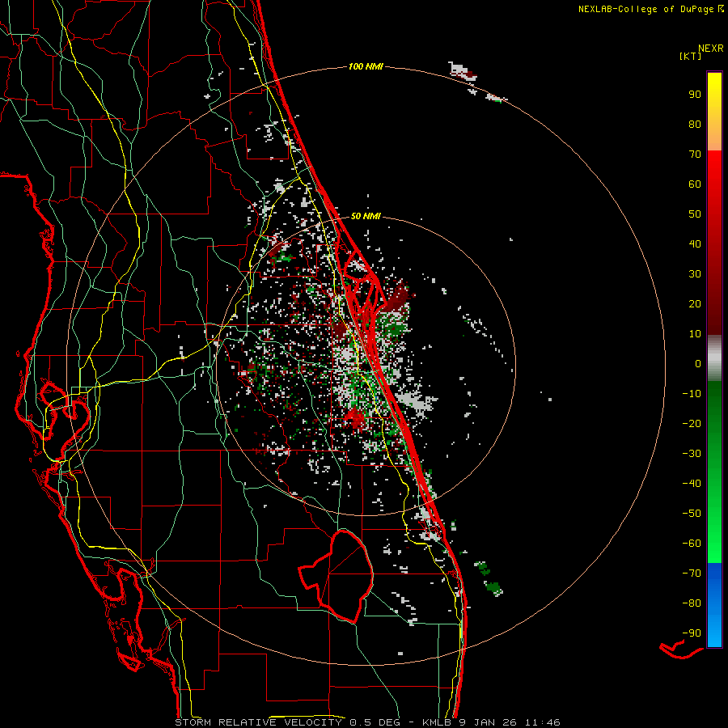Click the Storm Relative Velocity KMLB caption text
Image resolution: width=728 pixels, height=728 pixels.
tap(367, 722)
